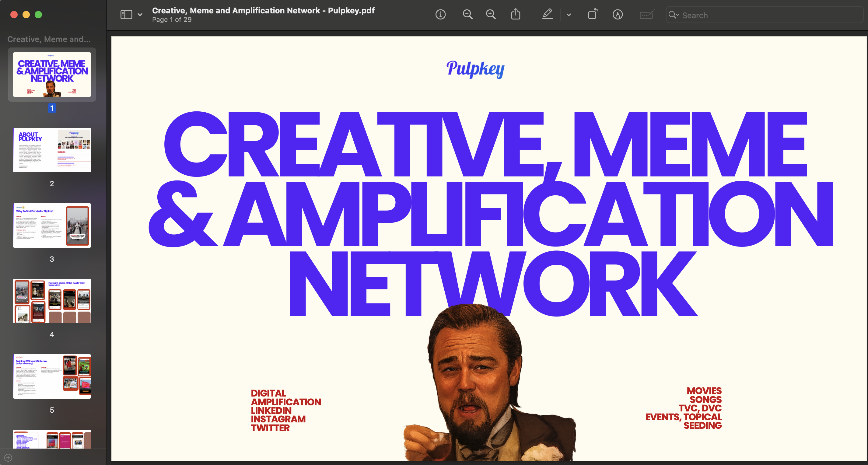
Task: Click the sidebar panel icon
Action: (126, 15)
